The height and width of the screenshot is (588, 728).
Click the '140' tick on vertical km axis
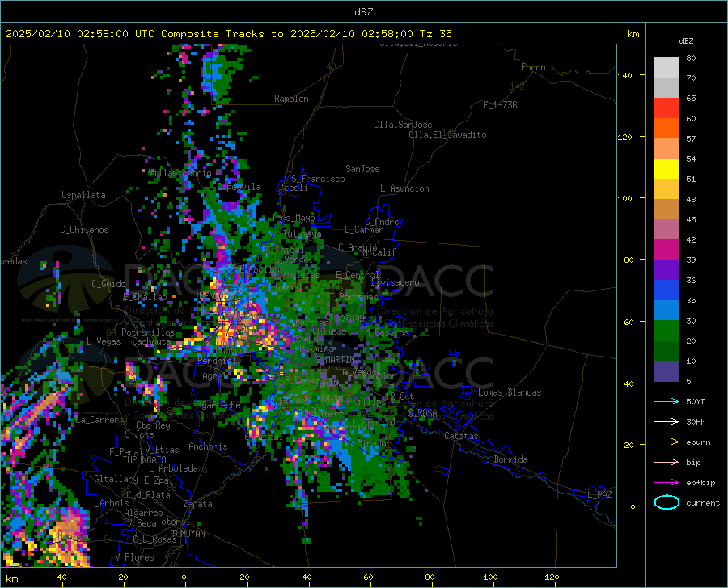click(x=624, y=75)
